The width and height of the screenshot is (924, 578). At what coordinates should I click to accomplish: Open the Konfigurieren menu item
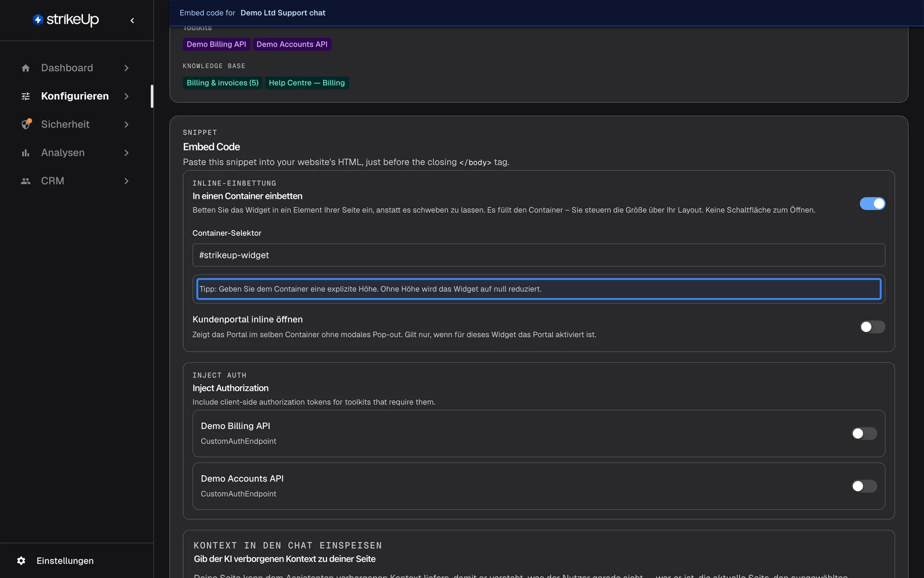[76, 96]
